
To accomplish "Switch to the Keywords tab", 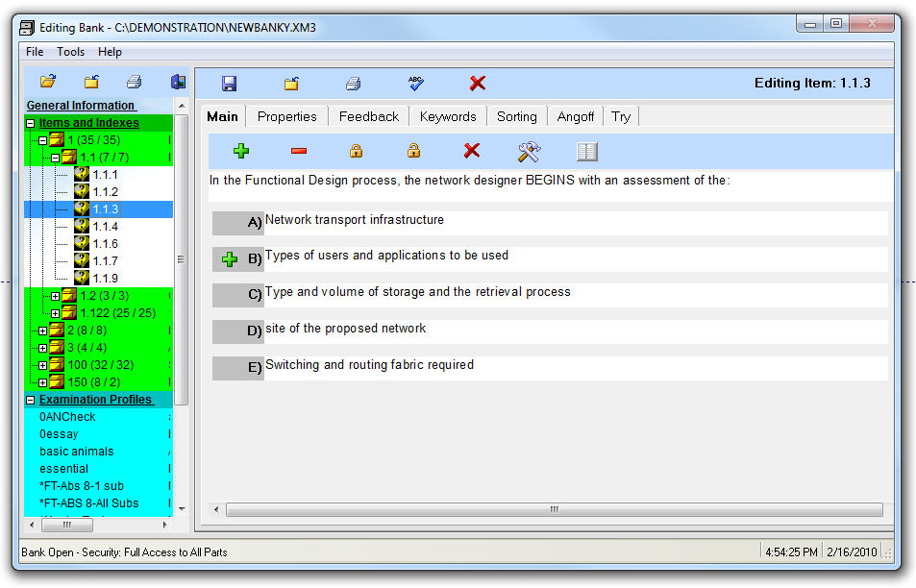I will 448,116.
